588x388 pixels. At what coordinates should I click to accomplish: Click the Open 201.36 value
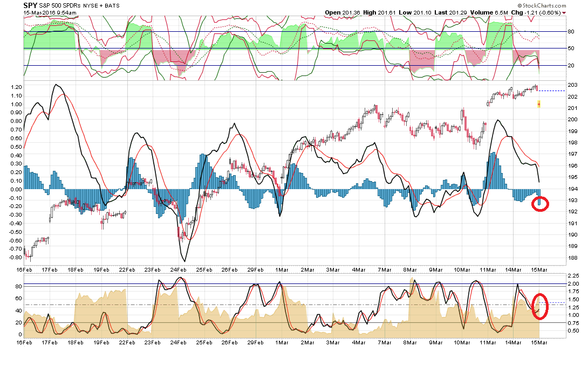[x=343, y=13]
